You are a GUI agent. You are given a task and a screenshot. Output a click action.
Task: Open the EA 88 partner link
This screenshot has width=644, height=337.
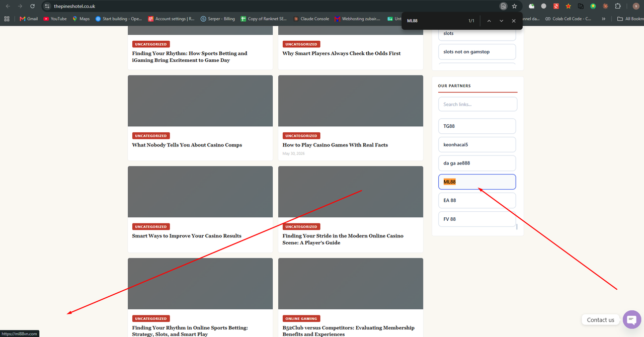click(477, 200)
